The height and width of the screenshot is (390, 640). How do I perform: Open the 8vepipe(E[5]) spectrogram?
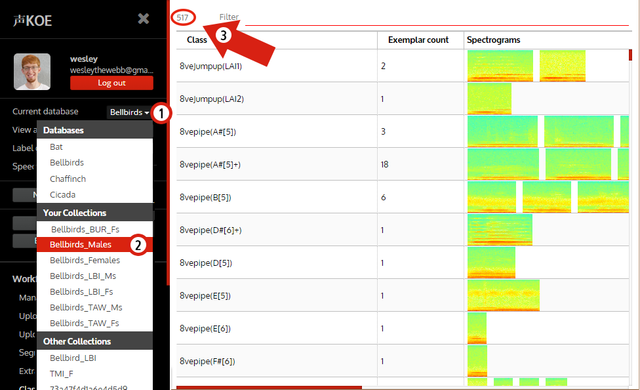point(503,295)
